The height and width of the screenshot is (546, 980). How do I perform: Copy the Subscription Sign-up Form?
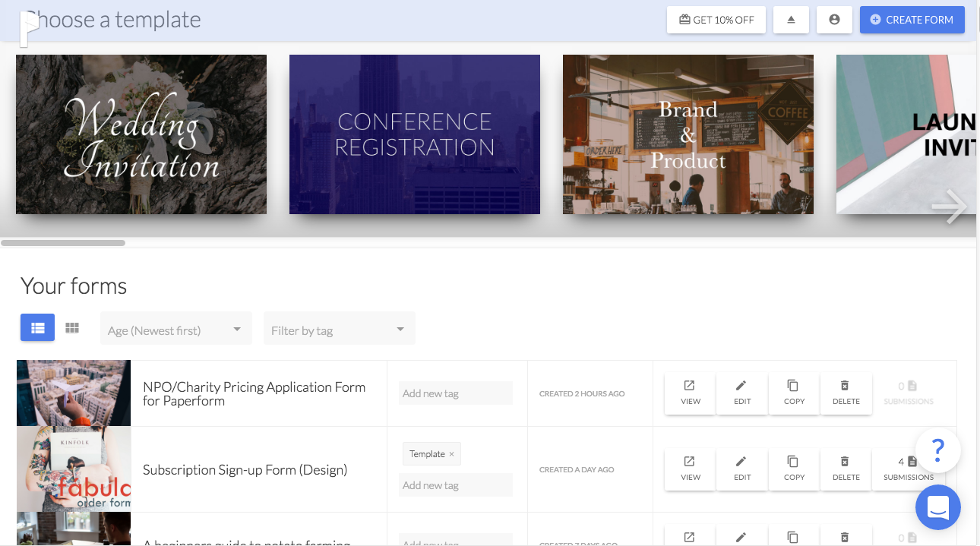(794, 469)
